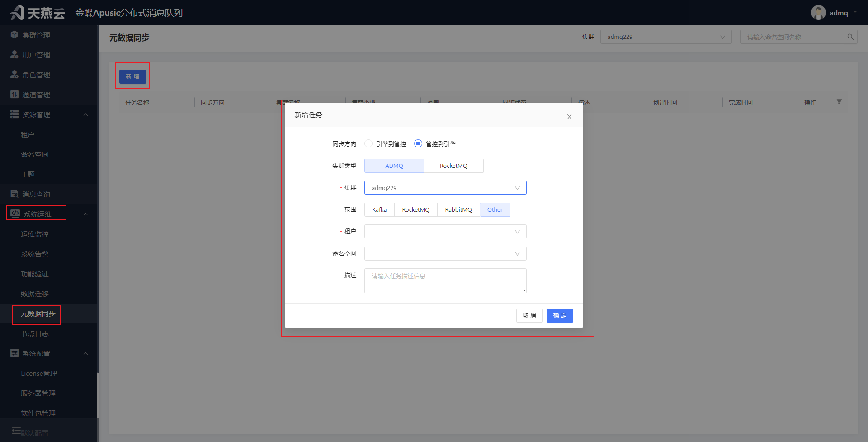Click the sidebar collapse icon at bottom
This screenshot has width=868, height=442.
tap(16, 430)
